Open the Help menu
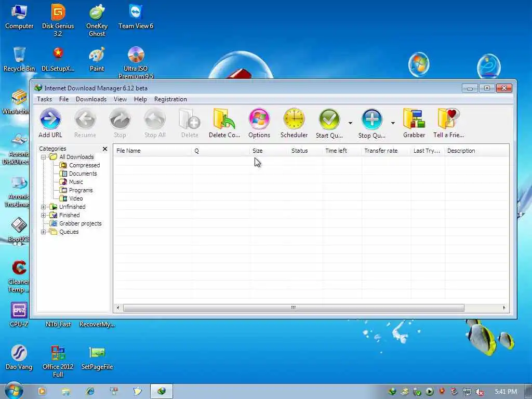This screenshot has height=399, width=532. point(140,99)
